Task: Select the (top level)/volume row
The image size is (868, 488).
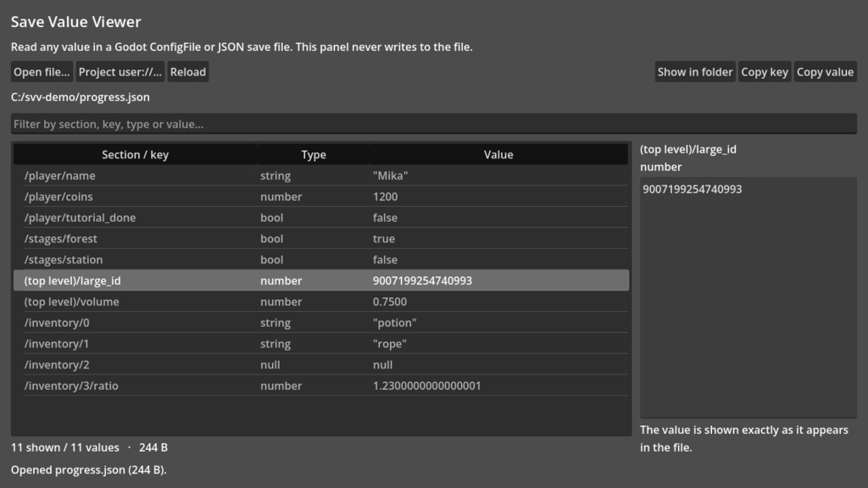Action: click(321, 302)
